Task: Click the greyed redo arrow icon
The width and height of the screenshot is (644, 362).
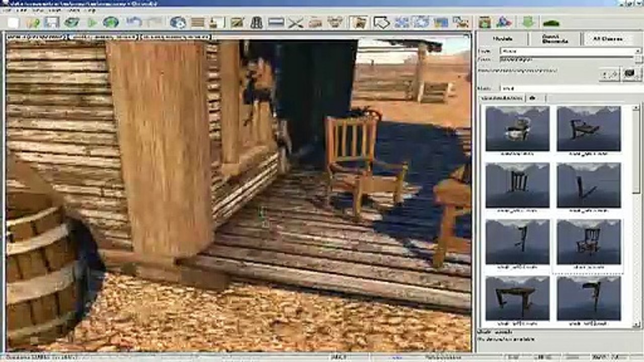Action: point(154,23)
